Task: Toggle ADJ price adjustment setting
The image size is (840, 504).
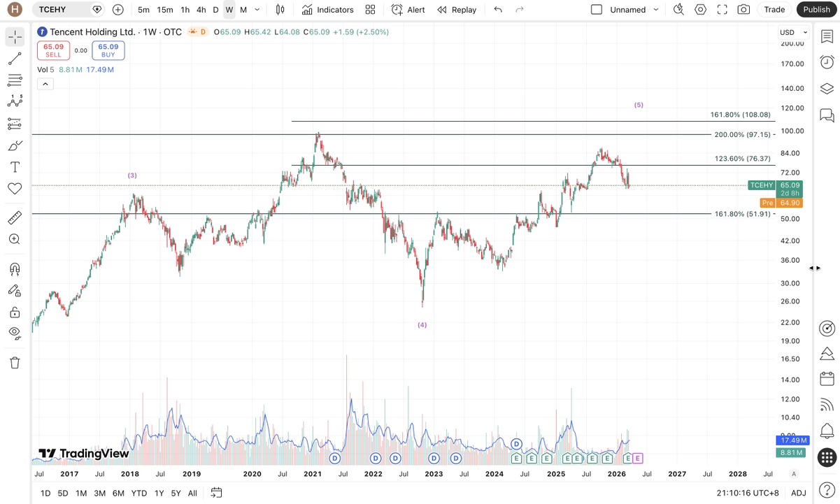Action: tap(799, 493)
